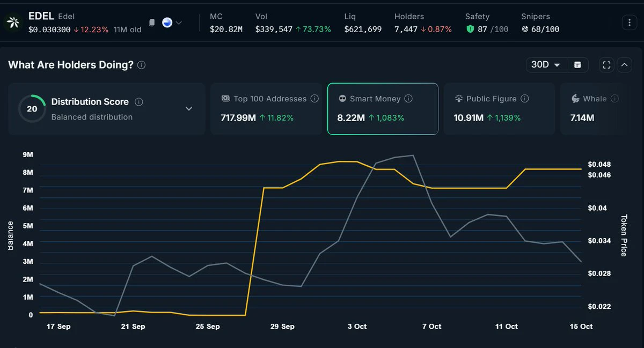The height and width of the screenshot is (348, 644).
Task: Show info for What Are Holders Doing
Action: [141, 65]
